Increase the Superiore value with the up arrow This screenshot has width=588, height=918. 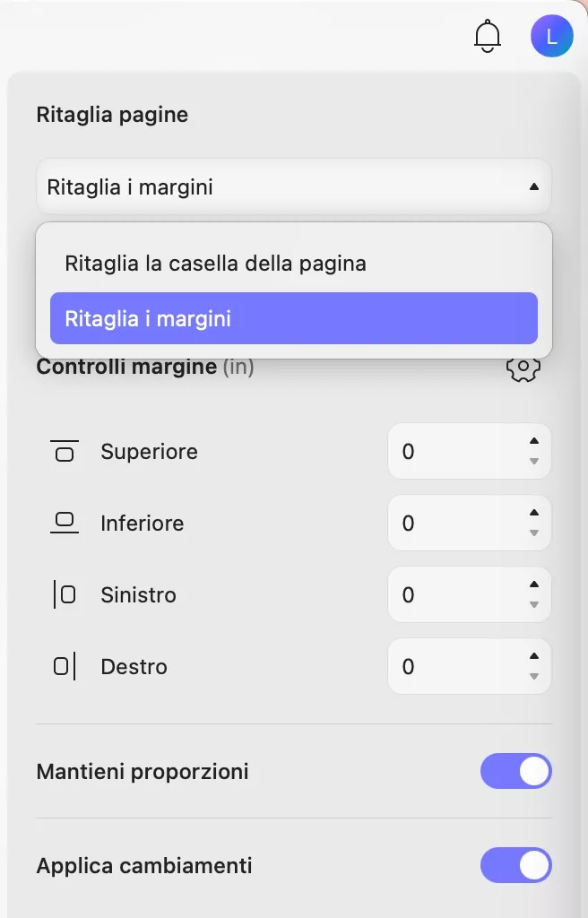pyautogui.click(x=533, y=441)
